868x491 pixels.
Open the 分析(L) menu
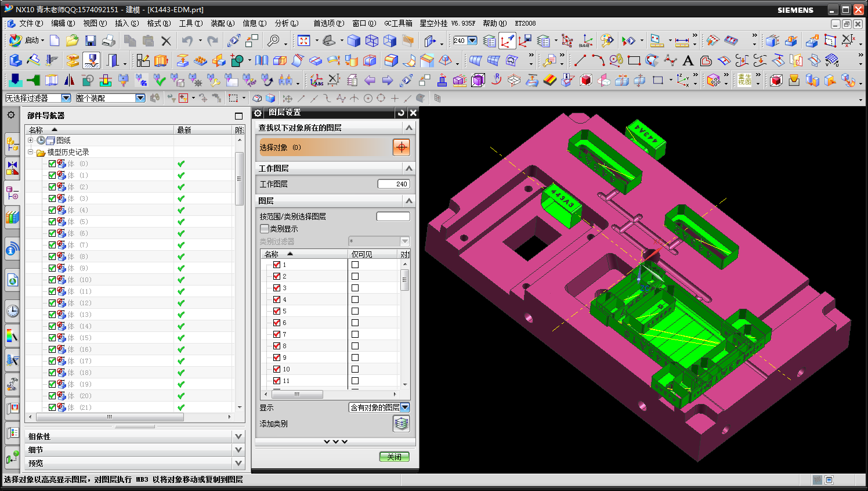coord(287,23)
